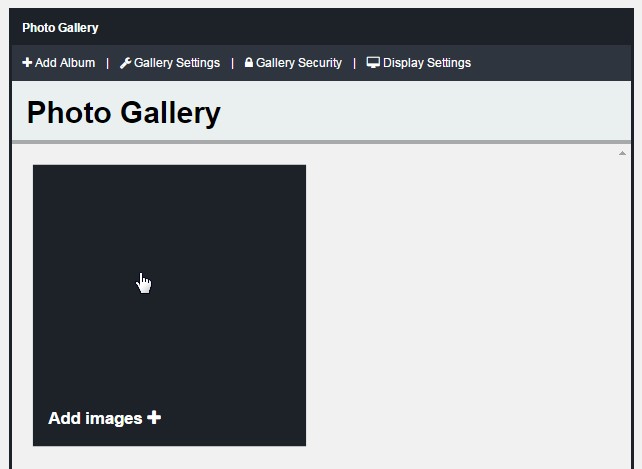Click separator between Add Album and Gallery Settings
642x469 pixels.
coord(108,63)
